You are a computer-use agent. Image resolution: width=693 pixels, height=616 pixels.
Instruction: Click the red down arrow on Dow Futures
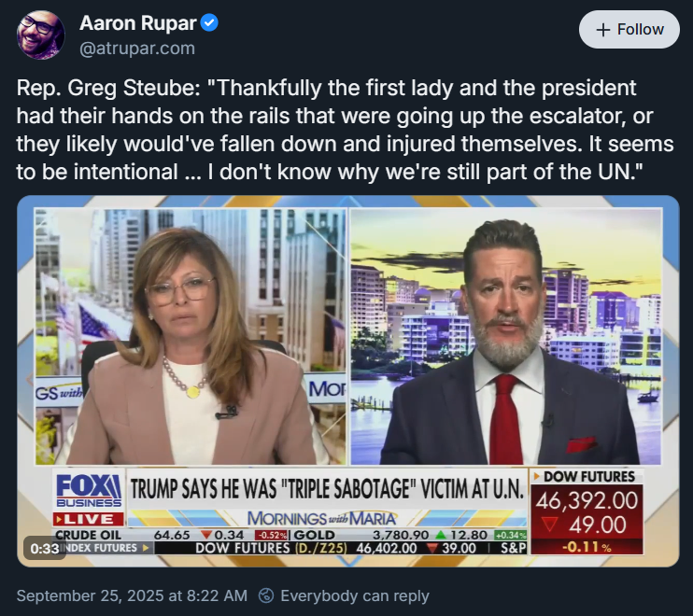(x=549, y=525)
